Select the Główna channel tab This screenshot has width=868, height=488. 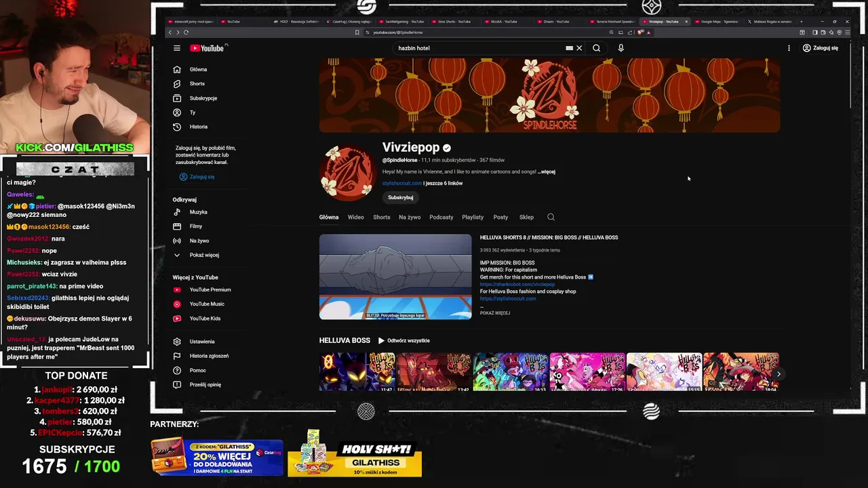pyautogui.click(x=329, y=217)
